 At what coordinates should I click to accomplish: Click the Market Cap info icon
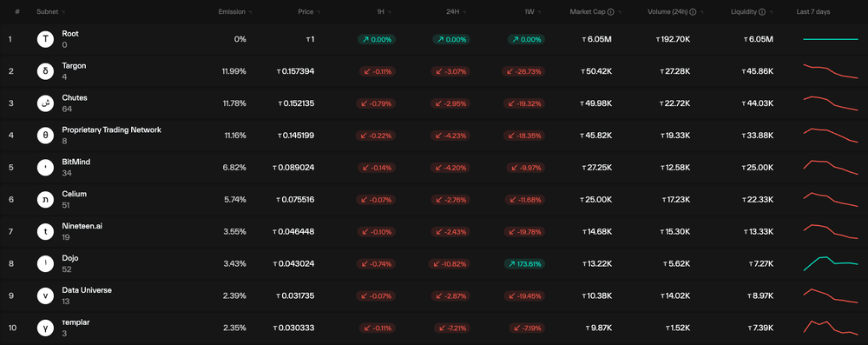click(x=610, y=11)
